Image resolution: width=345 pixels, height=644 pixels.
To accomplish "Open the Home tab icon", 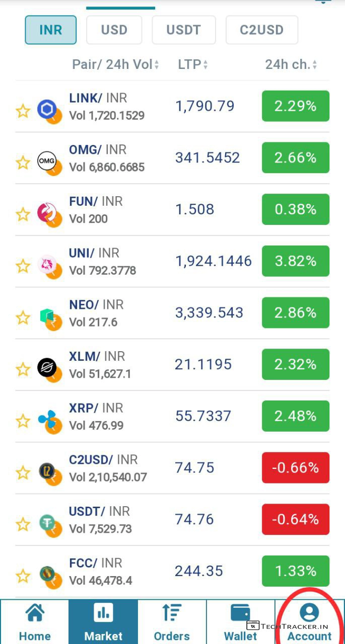I will point(34,614).
